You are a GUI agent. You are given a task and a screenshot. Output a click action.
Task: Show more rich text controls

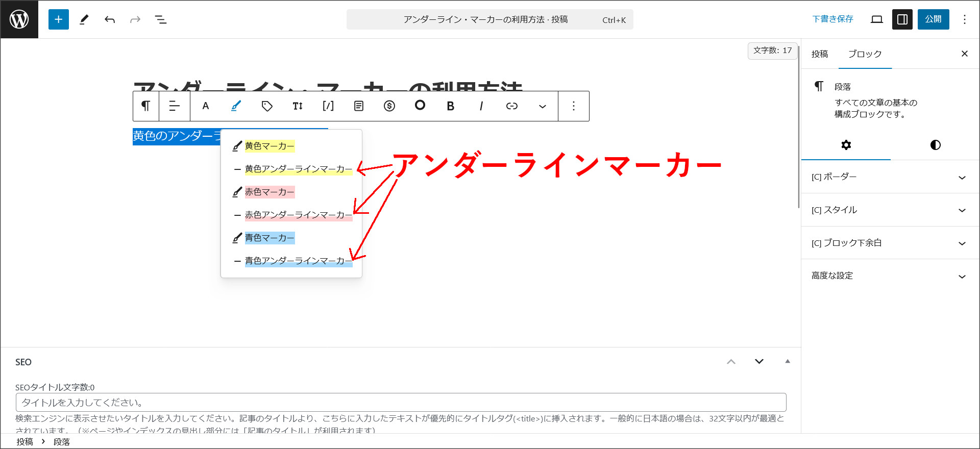[543, 106]
